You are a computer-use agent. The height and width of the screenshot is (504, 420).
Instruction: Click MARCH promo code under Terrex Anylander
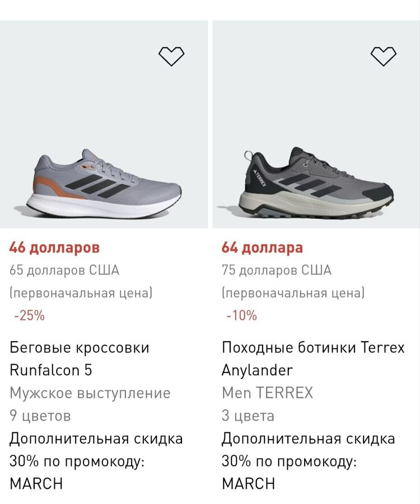coord(249,483)
